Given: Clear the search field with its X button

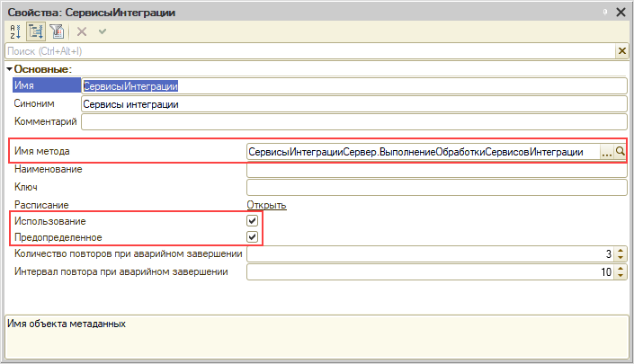Looking at the screenshot, I should tap(621, 52).
